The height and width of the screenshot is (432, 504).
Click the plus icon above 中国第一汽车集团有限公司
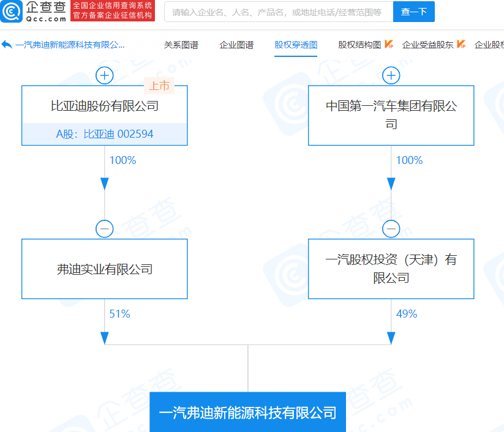pyautogui.click(x=391, y=75)
